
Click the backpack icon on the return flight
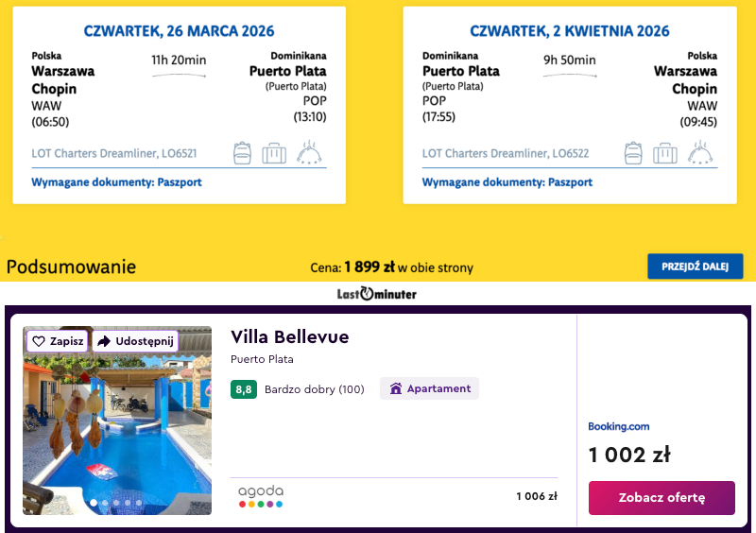tap(633, 152)
